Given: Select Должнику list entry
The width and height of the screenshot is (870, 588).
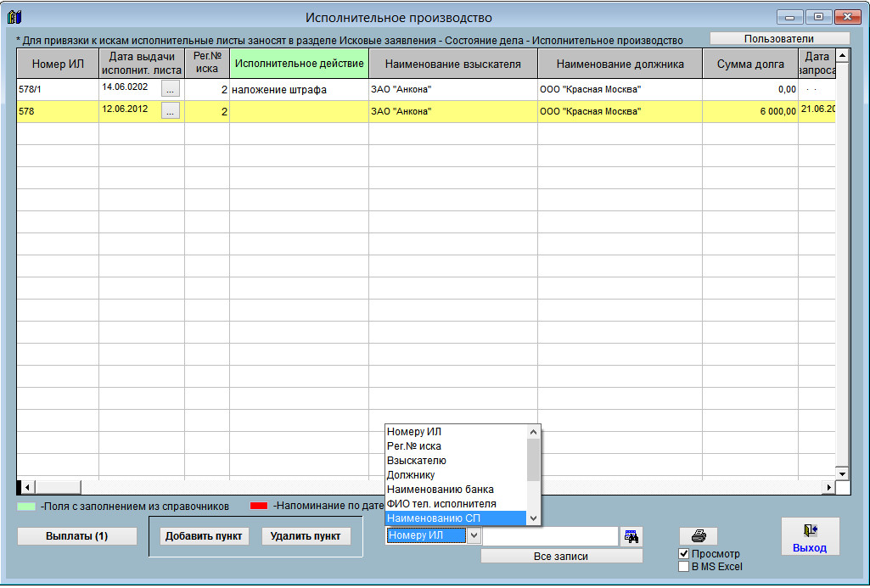Looking at the screenshot, I should pos(456,475).
